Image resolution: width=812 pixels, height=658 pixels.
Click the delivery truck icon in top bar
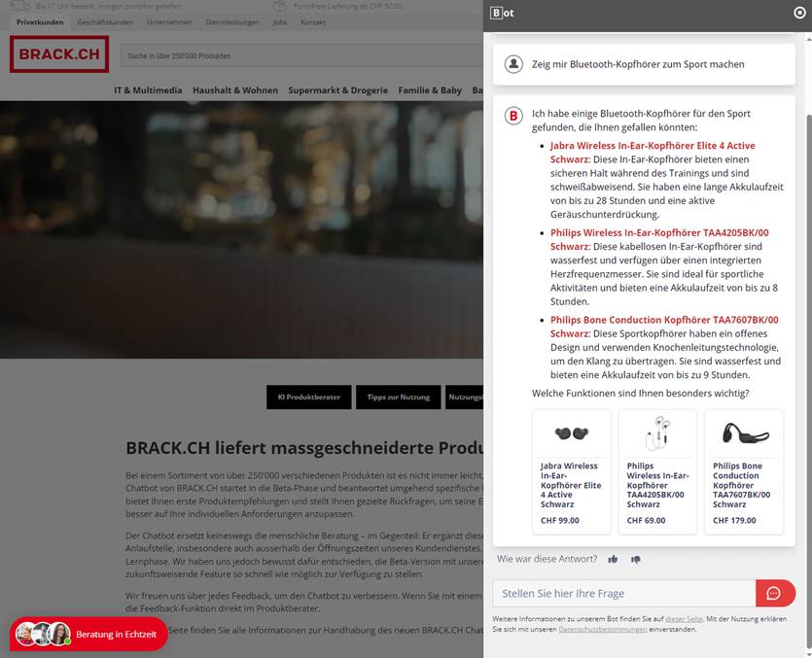21,6
